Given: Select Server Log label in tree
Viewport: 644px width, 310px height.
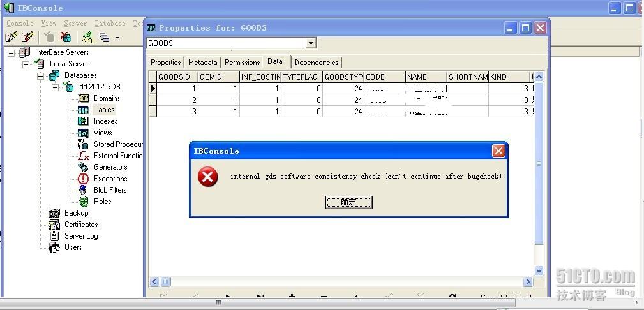Looking at the screenshot, I should (x=81, y=236).
